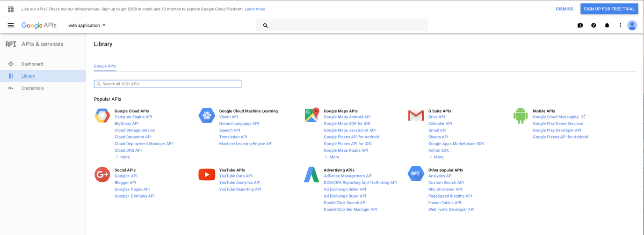The height and width of the screenshot is (235, 644).
Task: Click the Gmail G Suite icon
Action: [416, 115]
